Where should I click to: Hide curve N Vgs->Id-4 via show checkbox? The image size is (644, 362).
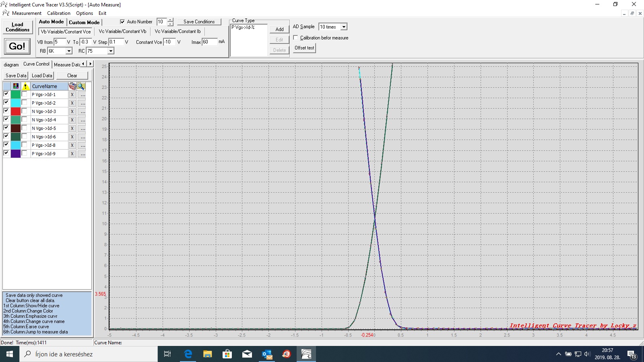coord(6,119)
